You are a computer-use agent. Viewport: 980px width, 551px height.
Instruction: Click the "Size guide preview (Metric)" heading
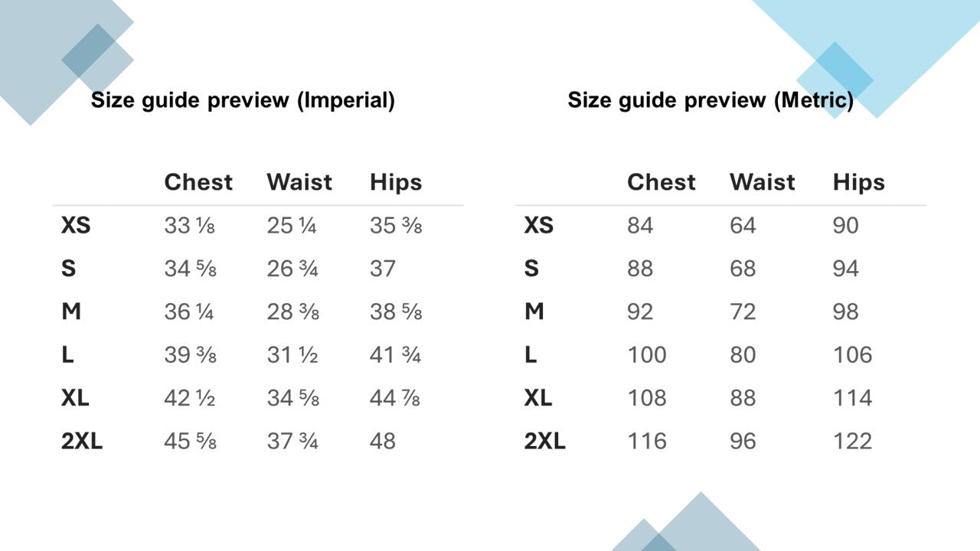710,100
